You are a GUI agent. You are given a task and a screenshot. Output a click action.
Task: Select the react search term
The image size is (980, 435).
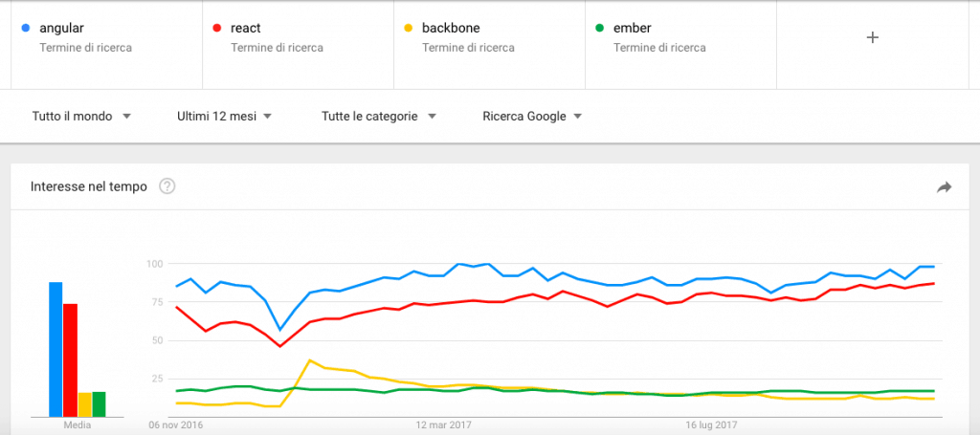247,29
